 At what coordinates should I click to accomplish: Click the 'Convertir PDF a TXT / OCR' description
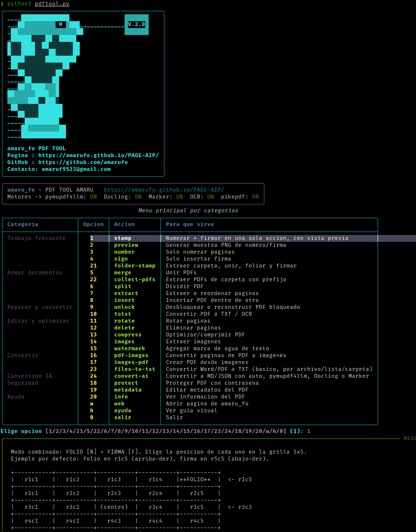click(209, 314)
